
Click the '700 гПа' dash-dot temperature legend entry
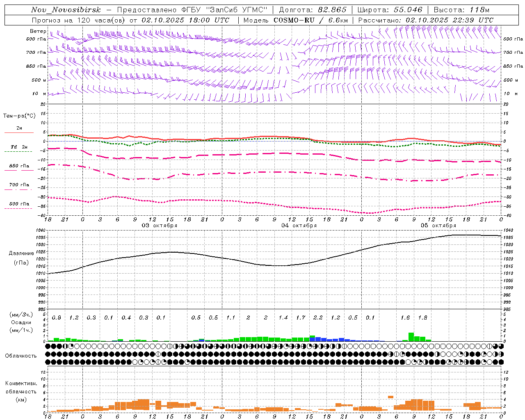(x=19, y=185)
